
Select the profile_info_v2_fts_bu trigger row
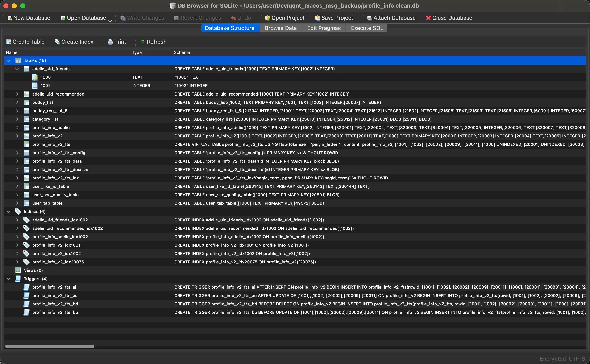(x=295, y=313)
